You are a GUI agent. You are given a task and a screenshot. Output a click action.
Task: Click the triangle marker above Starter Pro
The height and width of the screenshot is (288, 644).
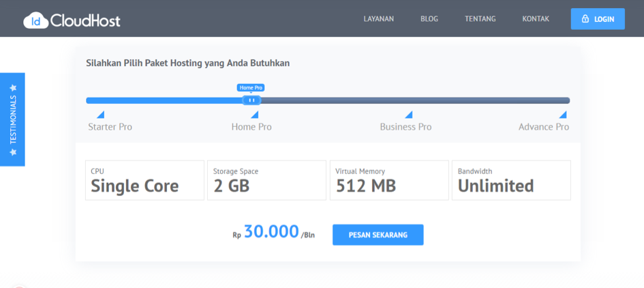tap(101, 115)
